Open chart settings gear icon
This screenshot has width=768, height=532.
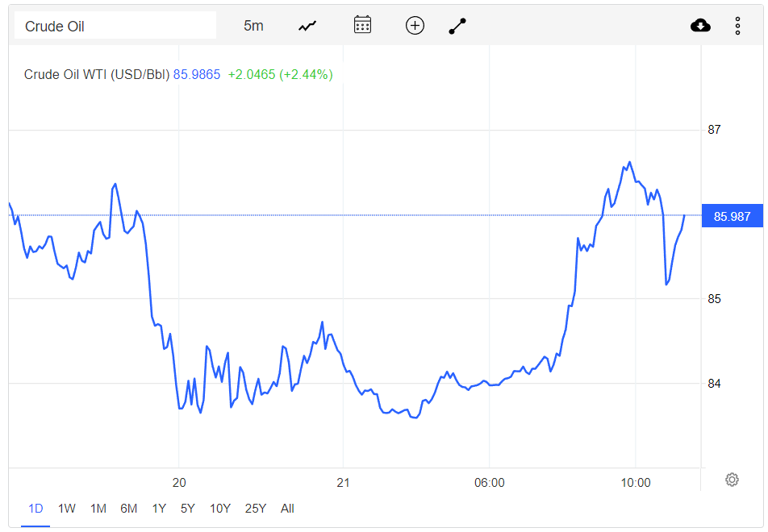pos(732,480)
